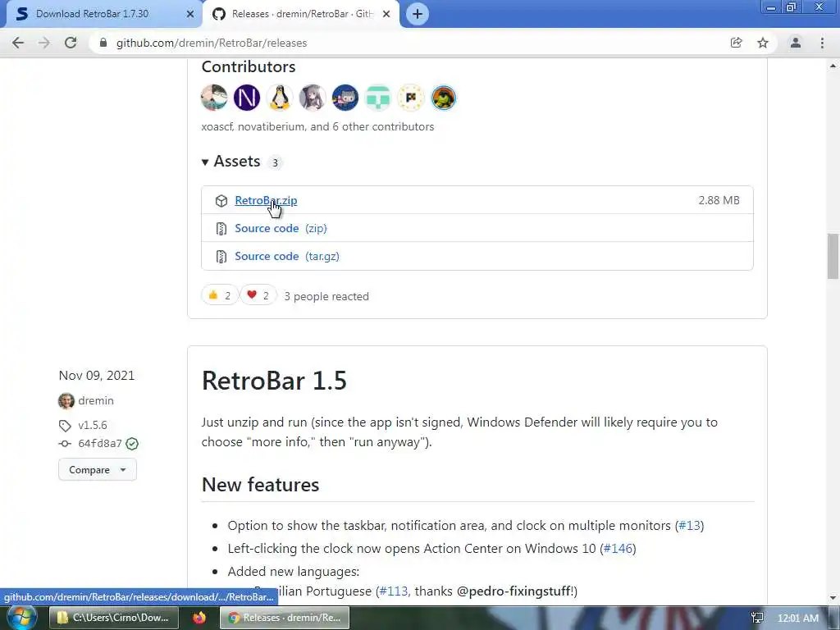Open the first contributor avatar
This screenshot has width=840, height=630.
click(214, 98)
